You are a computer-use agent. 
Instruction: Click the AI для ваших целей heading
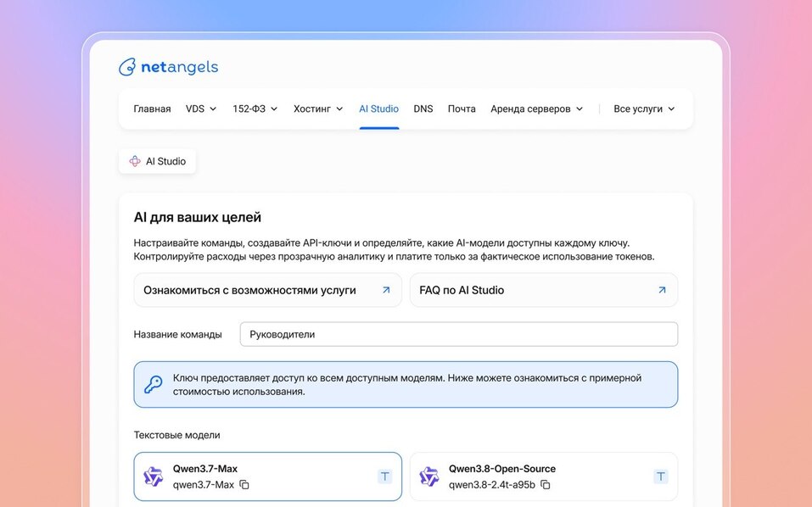click(x=198, y=217)
